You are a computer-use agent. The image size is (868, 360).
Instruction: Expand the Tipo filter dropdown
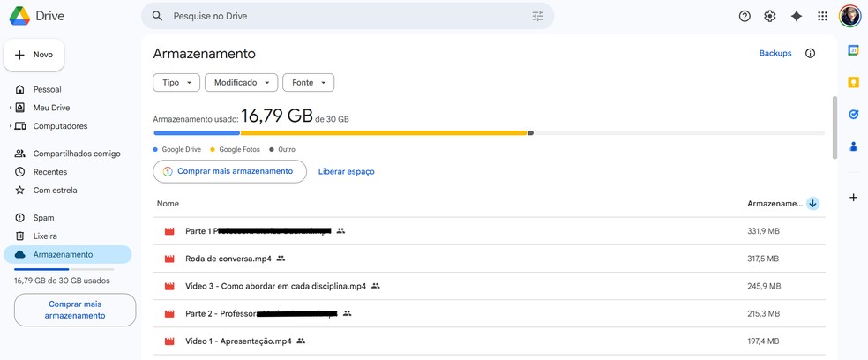(x=176, y=83)
